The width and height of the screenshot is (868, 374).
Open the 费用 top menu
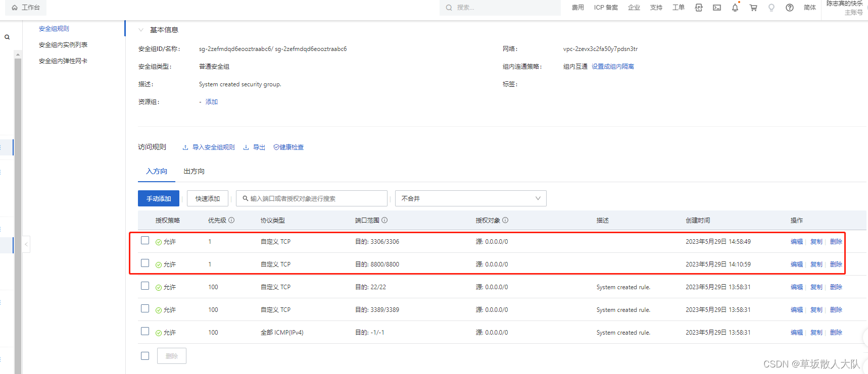tap(578, 8)
